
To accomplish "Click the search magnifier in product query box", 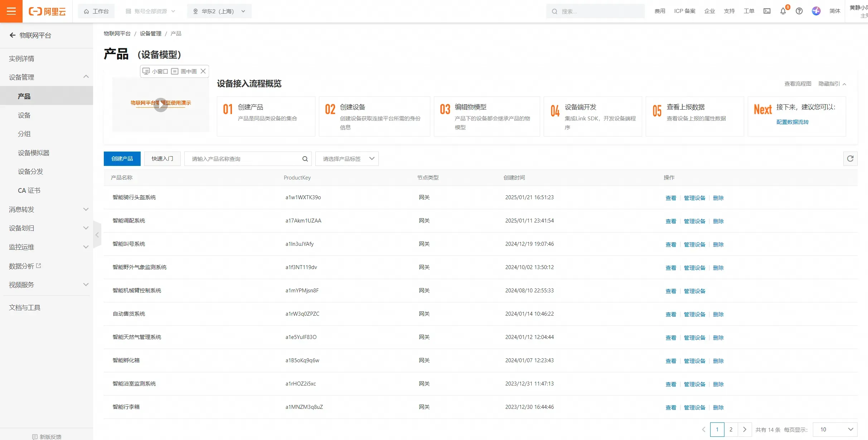I will click(x=305, y=159).
